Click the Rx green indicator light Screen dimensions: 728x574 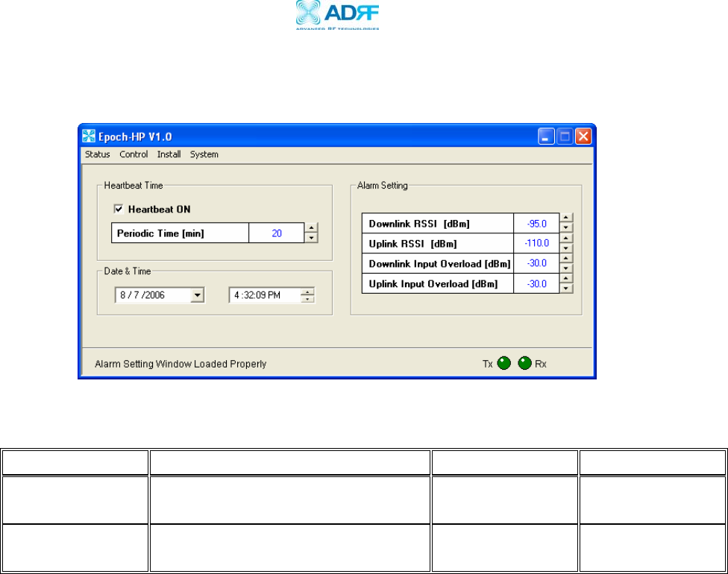[x=524, y=363]
